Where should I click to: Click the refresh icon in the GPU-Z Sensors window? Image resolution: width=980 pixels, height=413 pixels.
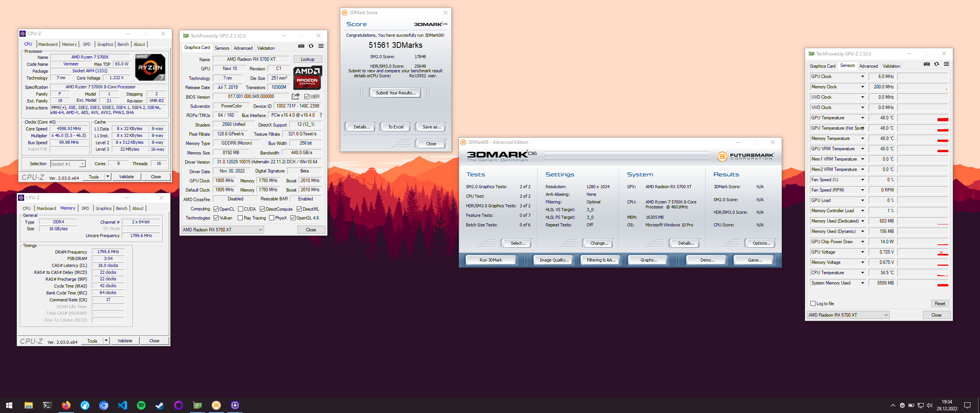pos(937,64)
